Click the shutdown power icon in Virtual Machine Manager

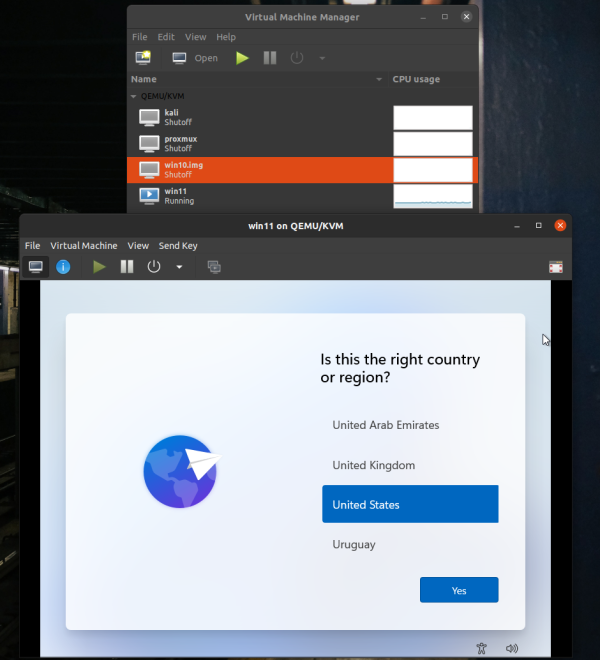pos(297,58)
